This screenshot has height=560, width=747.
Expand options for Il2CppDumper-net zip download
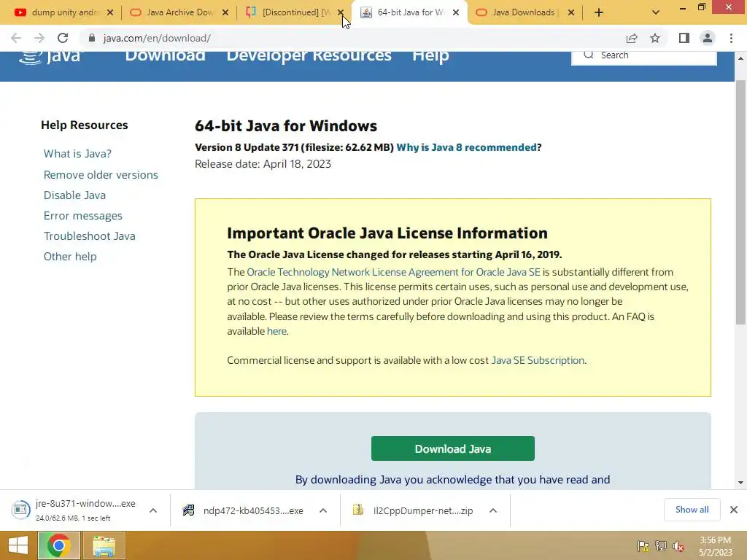pyautogui.click(x=493, y=510)
